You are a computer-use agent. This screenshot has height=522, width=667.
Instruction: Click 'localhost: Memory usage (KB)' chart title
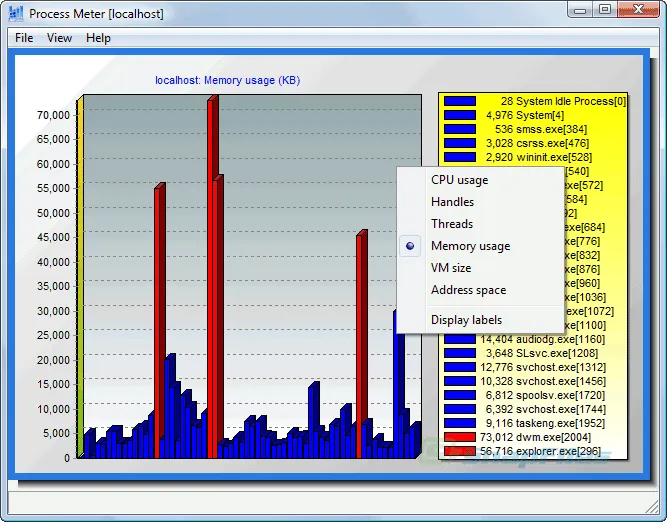coord(228,80)
